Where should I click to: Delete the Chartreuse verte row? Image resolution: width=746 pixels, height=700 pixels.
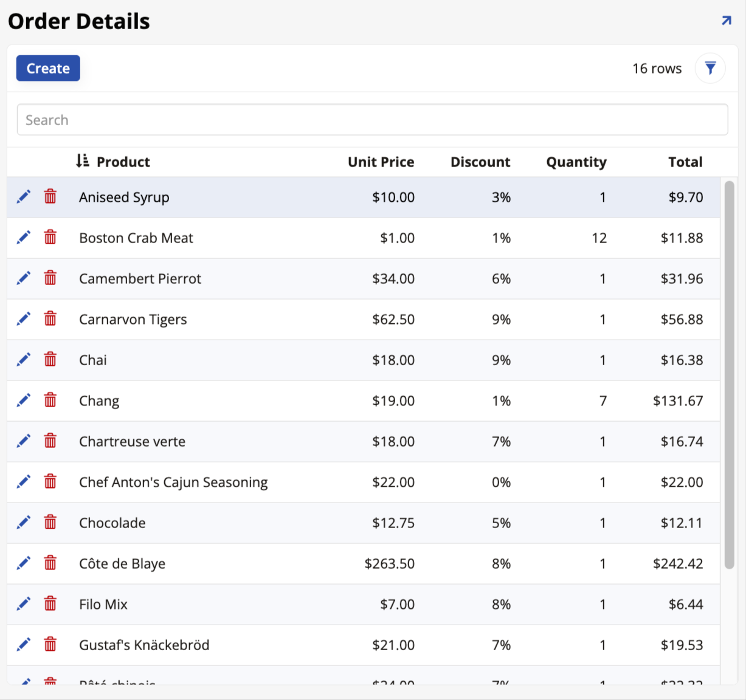pos(49,441)
